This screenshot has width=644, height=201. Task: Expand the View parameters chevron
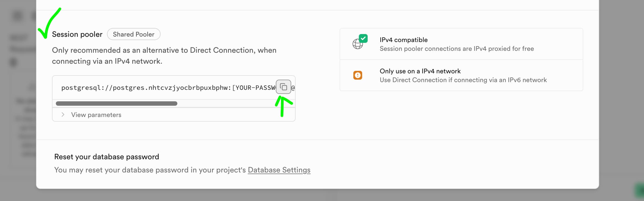63,115
